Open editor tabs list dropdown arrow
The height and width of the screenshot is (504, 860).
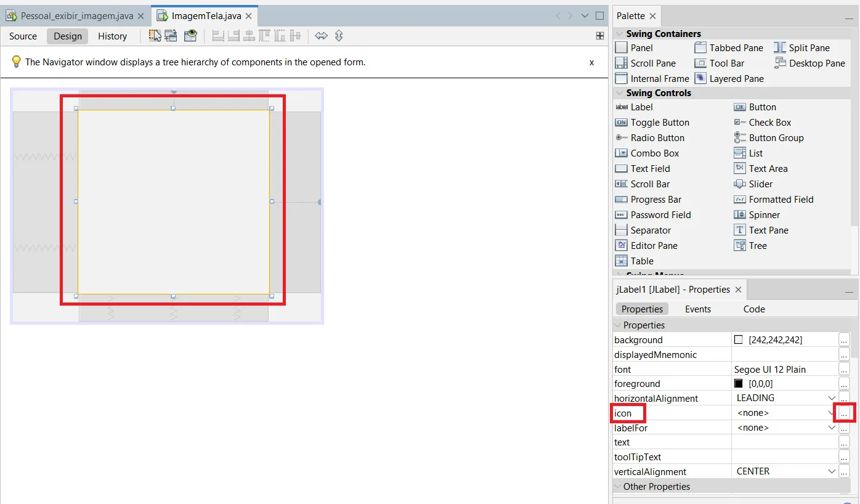584,16
